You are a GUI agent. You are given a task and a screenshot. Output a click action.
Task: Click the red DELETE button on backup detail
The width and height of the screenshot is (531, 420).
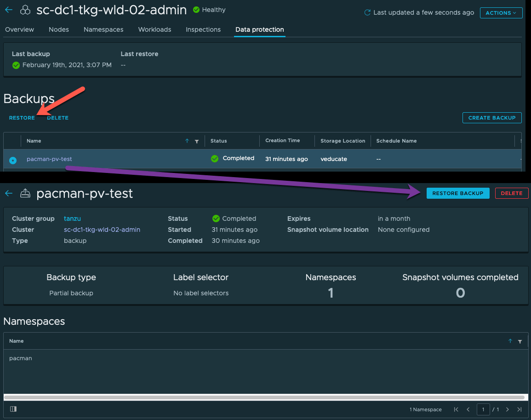tap(512, 193)
